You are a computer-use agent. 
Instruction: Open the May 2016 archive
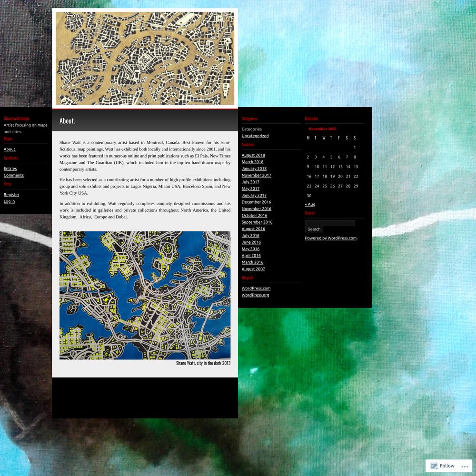click(x=250, y=249)
